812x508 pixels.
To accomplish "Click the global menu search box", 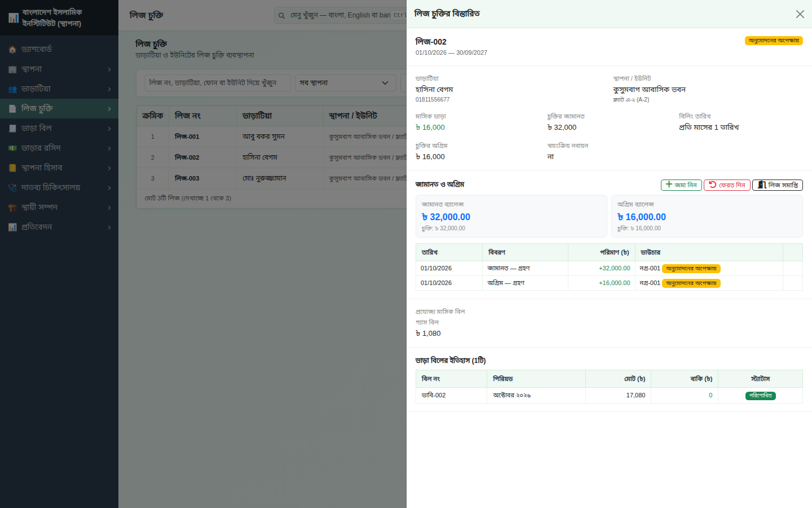I will click(339, 15).
